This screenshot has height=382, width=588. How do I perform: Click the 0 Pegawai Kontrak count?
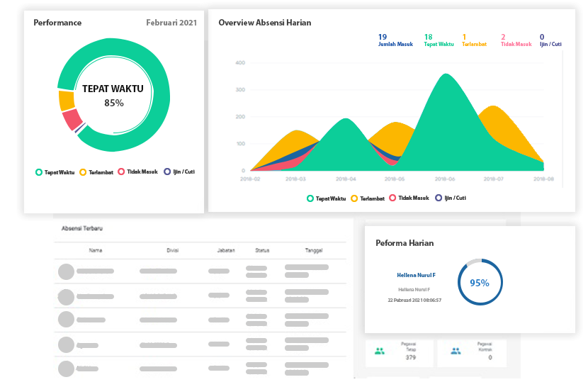click(490, 357)
